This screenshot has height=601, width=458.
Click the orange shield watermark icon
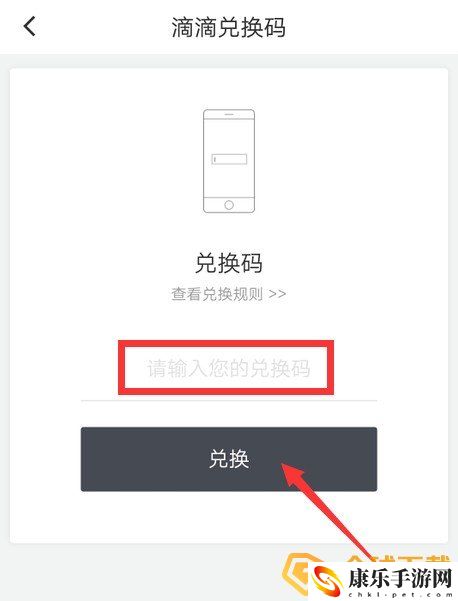(297, 573)
